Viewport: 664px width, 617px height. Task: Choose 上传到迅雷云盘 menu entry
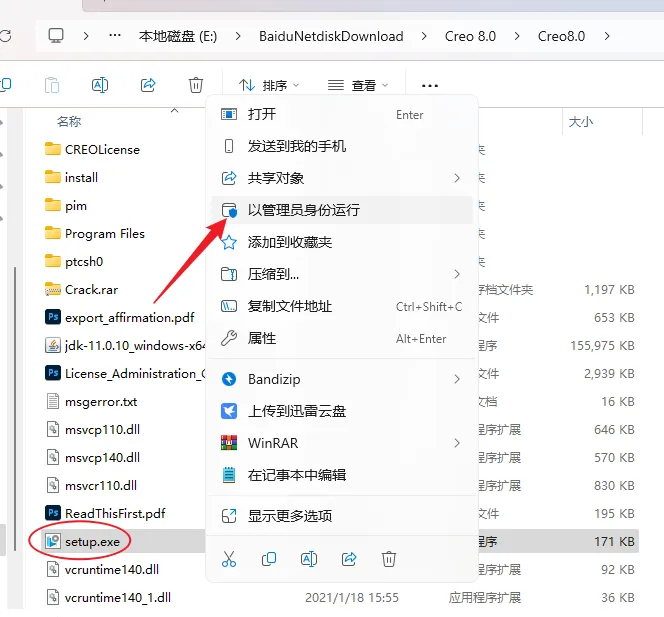[342, 411]
